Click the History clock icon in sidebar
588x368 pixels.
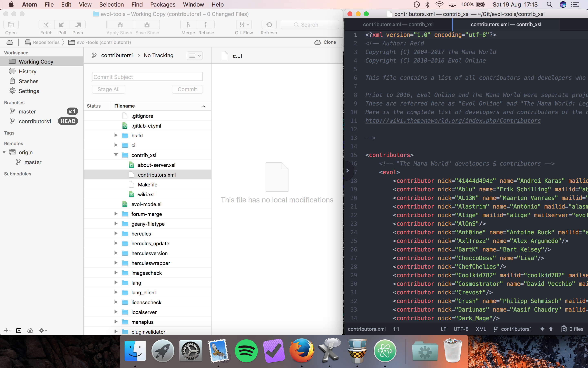coord(12,71)
